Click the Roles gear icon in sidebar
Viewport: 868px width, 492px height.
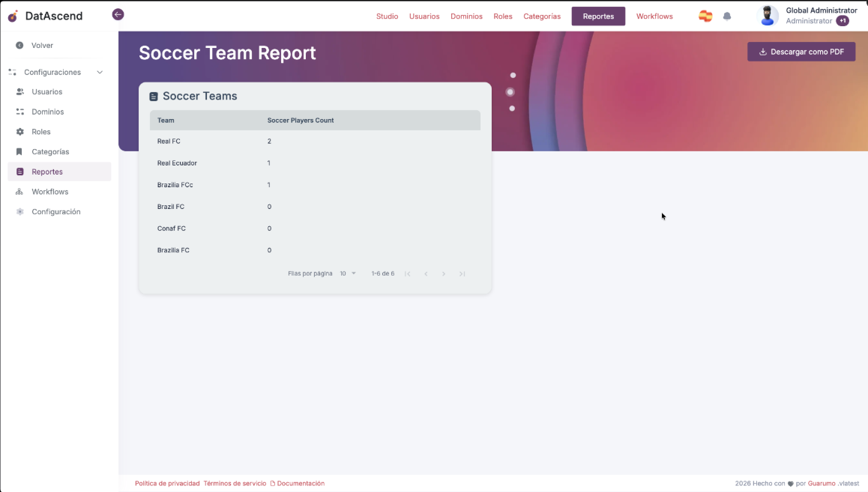click(20, 132)
